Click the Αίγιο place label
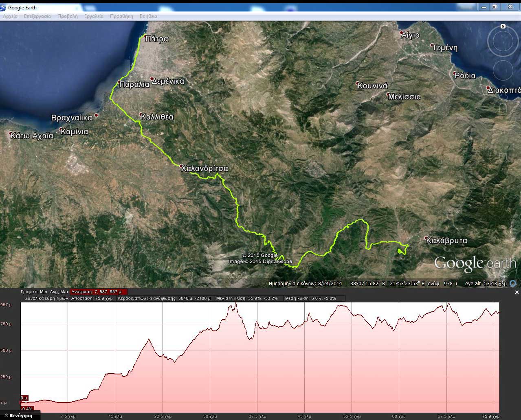Screen dimensions: 521x420 [410, 35]
